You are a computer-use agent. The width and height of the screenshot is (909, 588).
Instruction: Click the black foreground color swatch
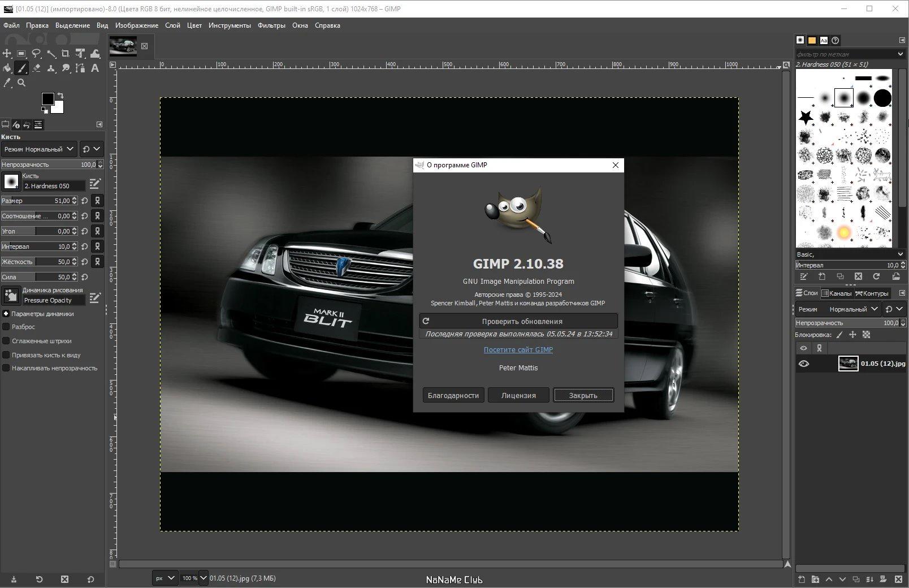click(47, 99)
